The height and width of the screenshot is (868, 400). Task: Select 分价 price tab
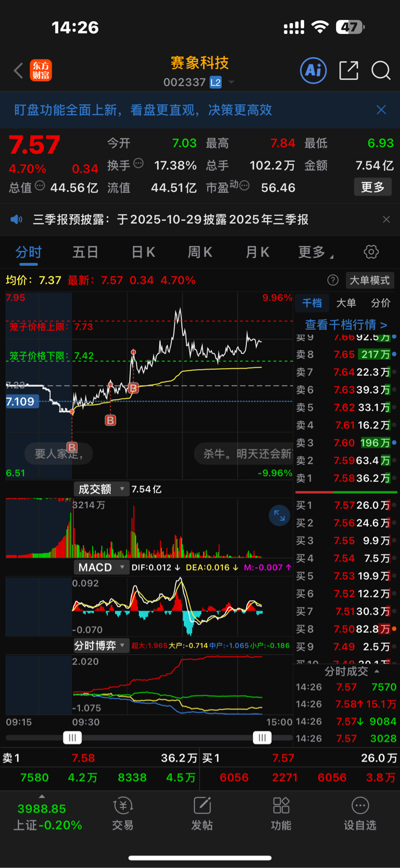click(380, 303)
